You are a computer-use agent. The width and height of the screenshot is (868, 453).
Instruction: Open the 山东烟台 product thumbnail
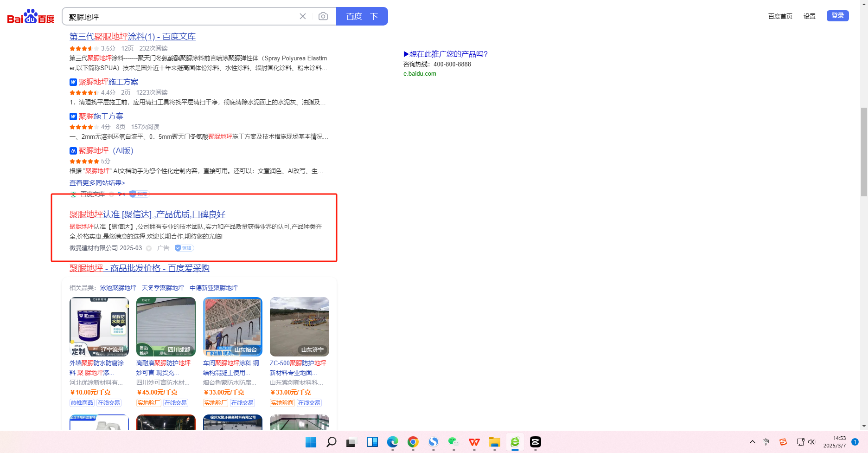(233, 327)
